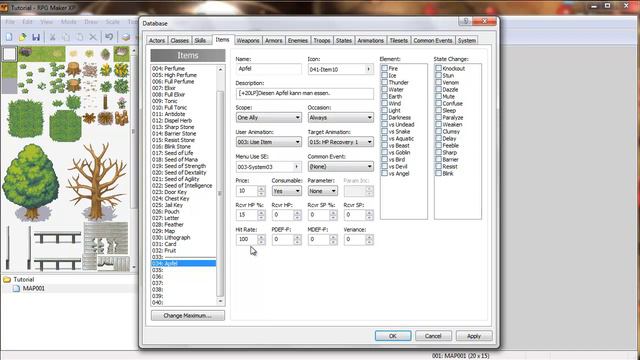Toggle the Darkness element checkbox
The width and height of the screenshot is (640, 360).
384,118
